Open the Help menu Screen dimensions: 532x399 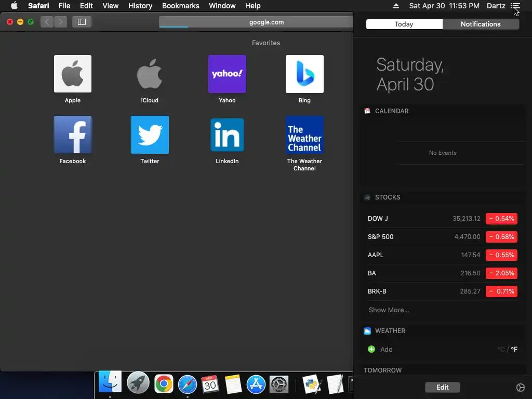[x=253, y=6]
